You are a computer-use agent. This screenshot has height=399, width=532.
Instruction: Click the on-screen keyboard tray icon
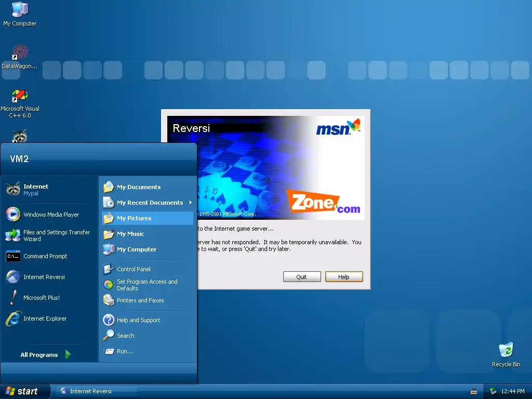coord(474,392)
